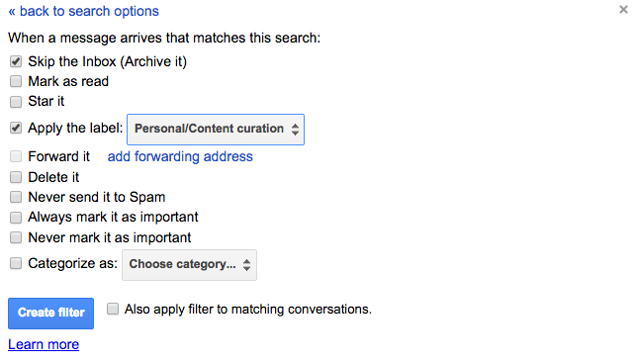639x364 pixels.
Task: Close the filter dialog with the X icon
Action: click(623, 9)
